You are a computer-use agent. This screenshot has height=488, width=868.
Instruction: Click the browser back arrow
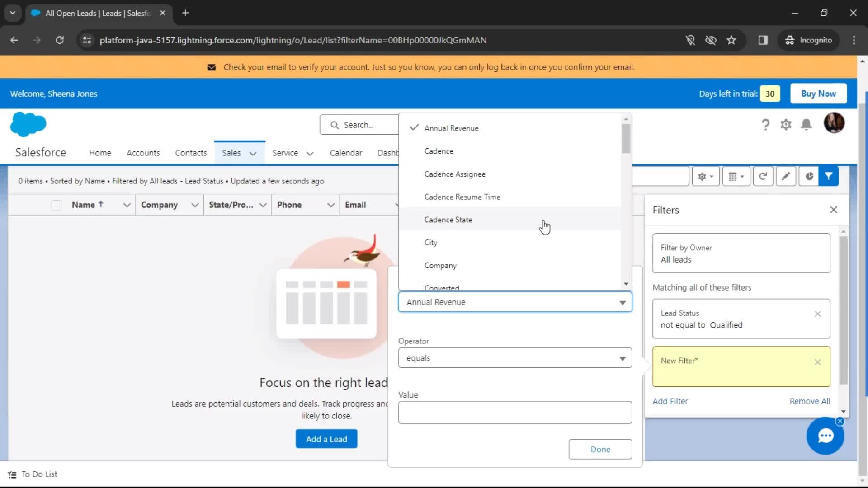14,40
